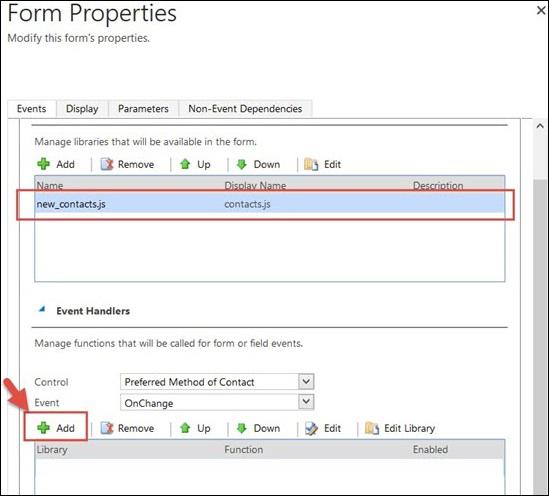The image size is (549, 496).
Task: Click the Name column header in the libraries list
Action: (50, 186)
